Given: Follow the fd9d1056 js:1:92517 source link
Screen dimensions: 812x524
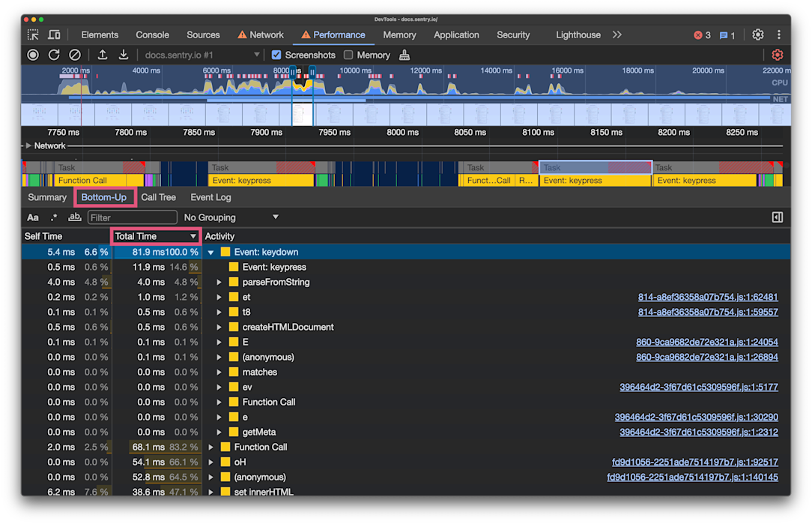Looking at the screenshot, I should tap(694, 462).
